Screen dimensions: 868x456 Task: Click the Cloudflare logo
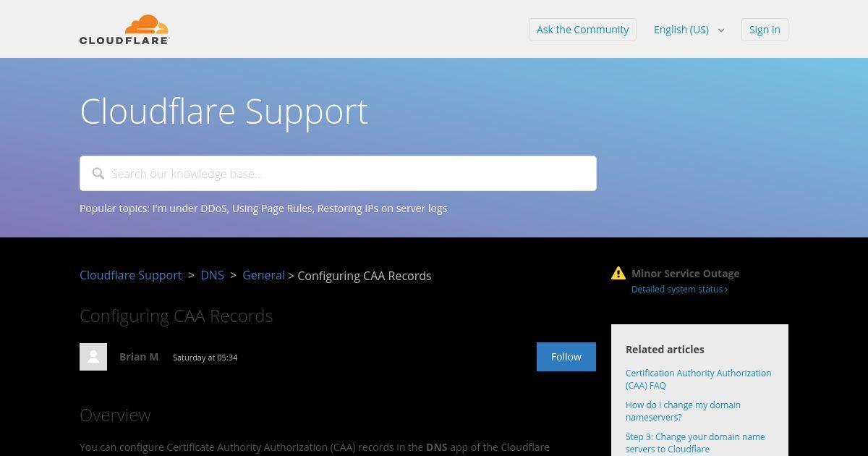tap(124, 30)
